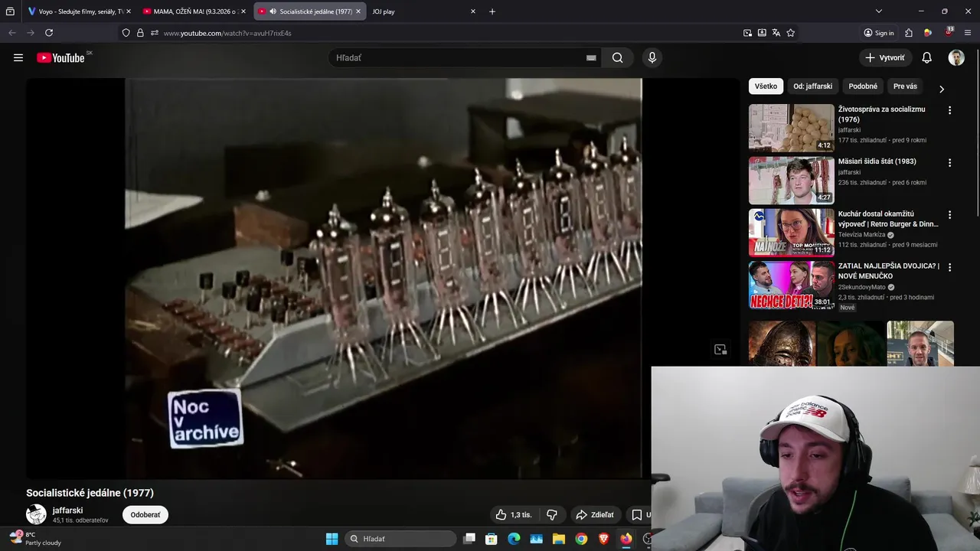Click the Vytvoriť create button
980x551 pixels.
[885, 57]
